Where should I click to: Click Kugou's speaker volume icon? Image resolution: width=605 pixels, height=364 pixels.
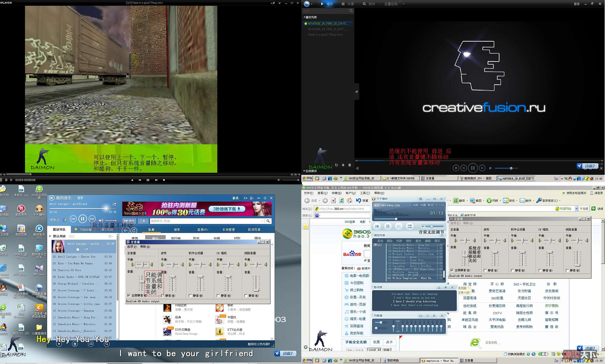click(x=101, y=220)
